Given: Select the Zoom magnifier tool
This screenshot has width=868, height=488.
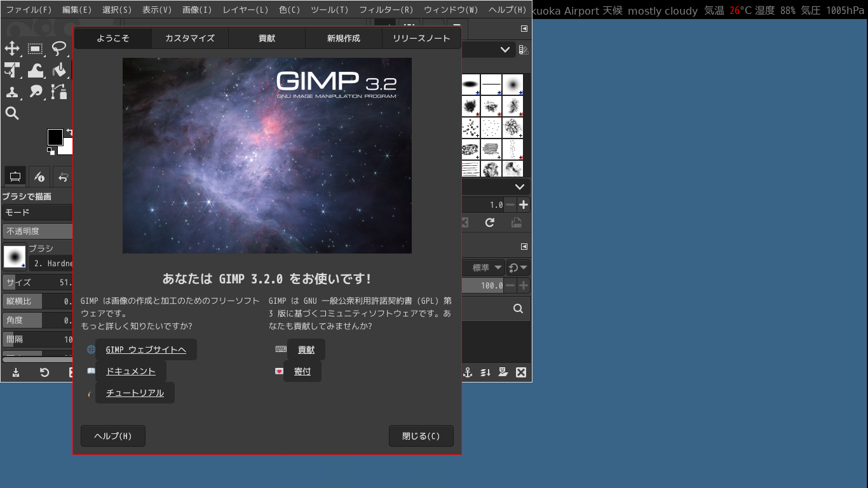Looking at the screenshot, I should coord(12,113).
